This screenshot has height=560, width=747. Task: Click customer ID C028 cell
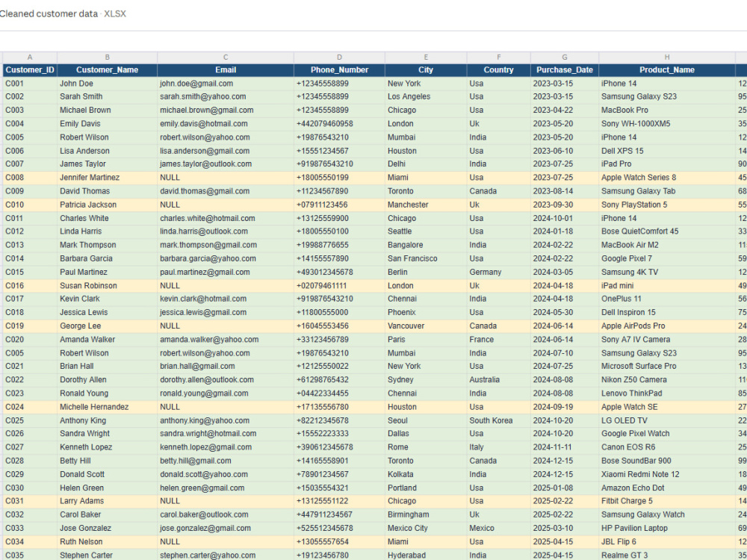pos(30,461)
